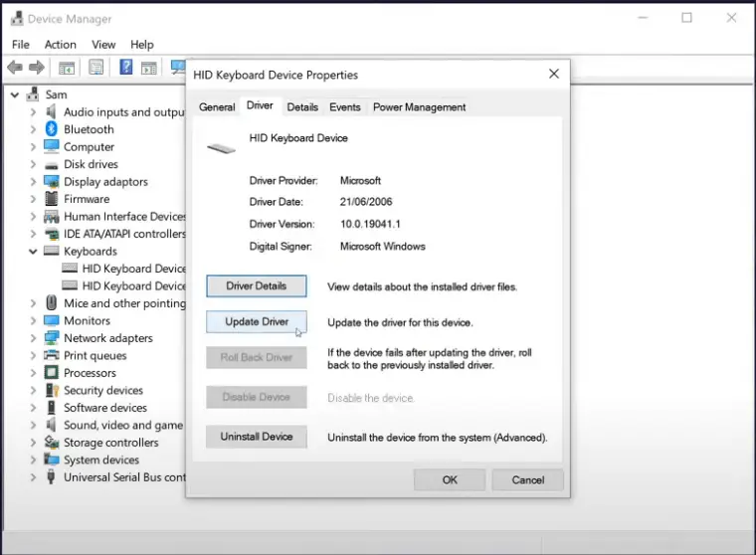
Task: Expand the Security devices category
Action: (33, 390)
